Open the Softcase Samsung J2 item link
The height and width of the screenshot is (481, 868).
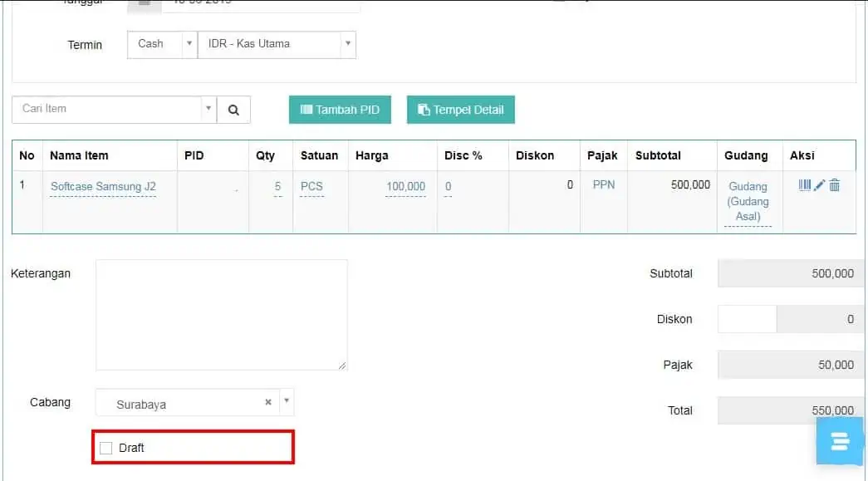tap(103, 187)
